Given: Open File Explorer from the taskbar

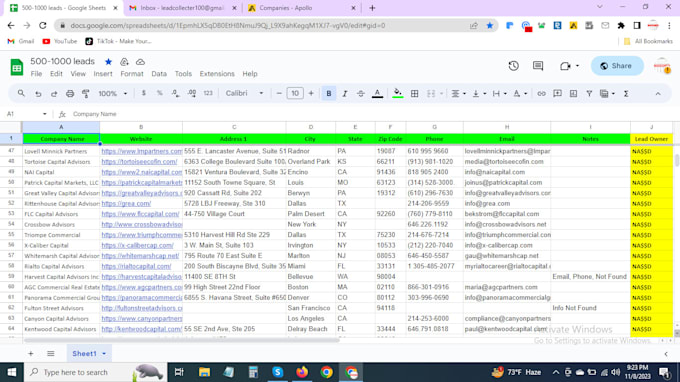Looking at the screenshot, I should (204, 372).
